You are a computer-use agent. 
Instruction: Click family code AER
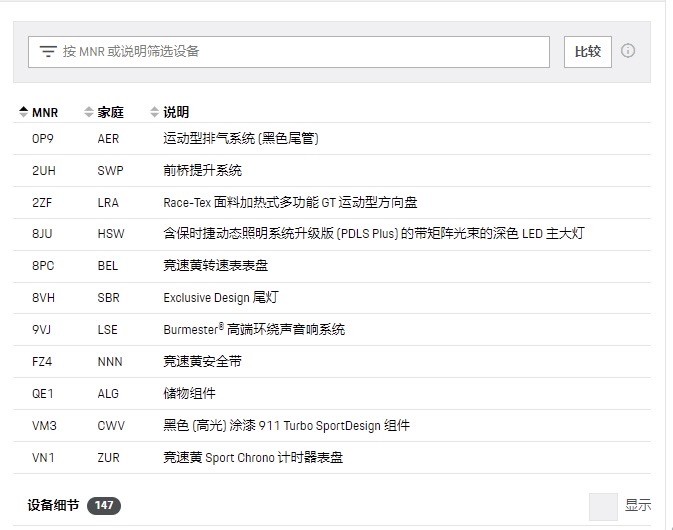point(108,139)
